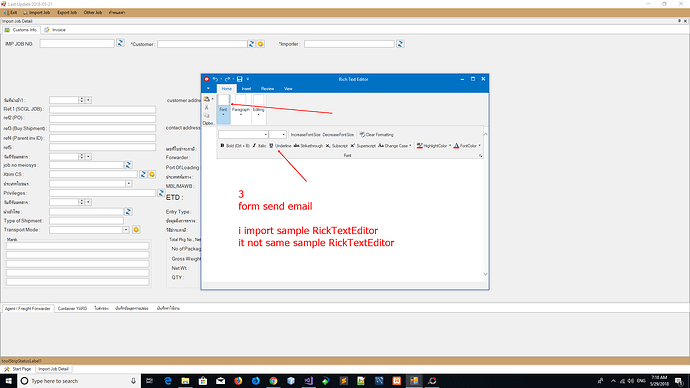The width and height of the screenshot is (690, 388).
Task: Click refresh icon beside IMP JOB NO field
Action: coord(120,43)
